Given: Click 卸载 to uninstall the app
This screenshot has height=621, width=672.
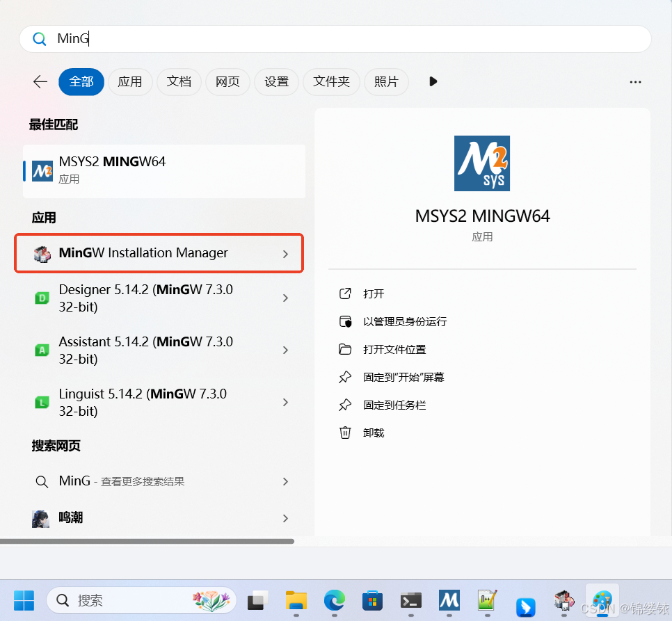Looking at the screenshot, I should (374, 433).
